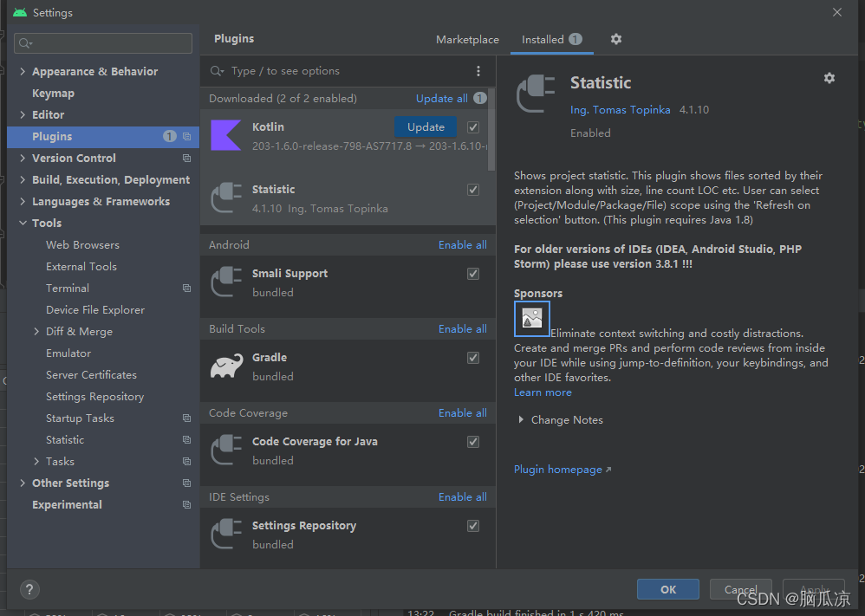865x616 pixels.
Task: Open the three-dot options in plugin search
Action: (x=478, y=70)
